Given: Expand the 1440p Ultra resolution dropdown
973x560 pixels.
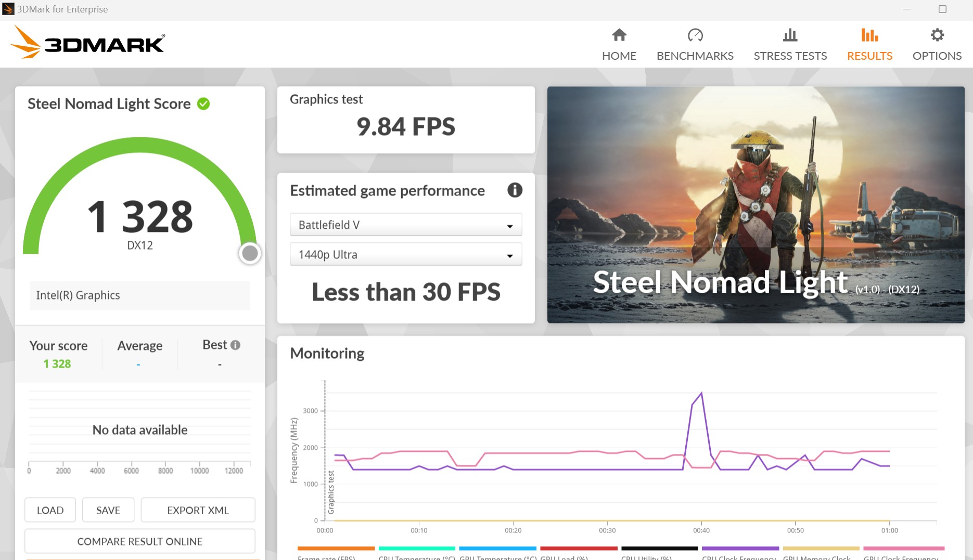Looking at the screenshot, I should (405, 255).
